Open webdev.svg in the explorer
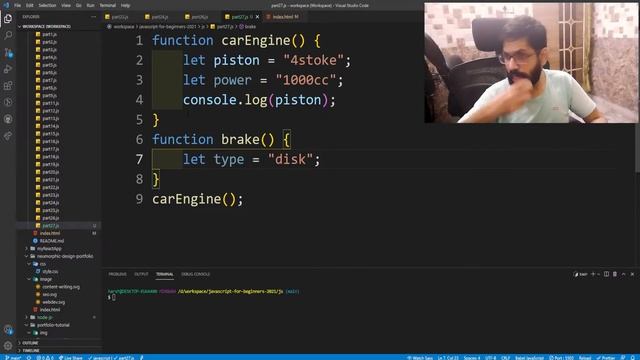The height and width of the screenshot is (360, 640). pos(58,302)
